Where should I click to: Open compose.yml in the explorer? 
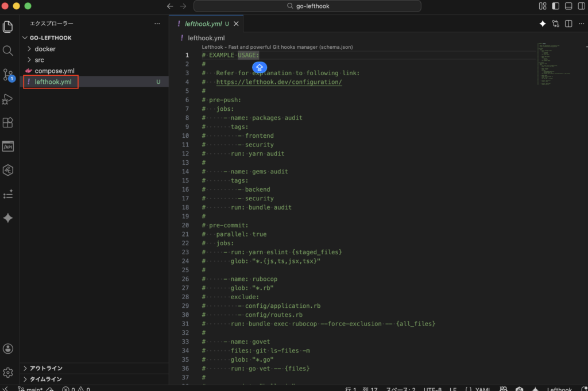(x=54, y=71)
